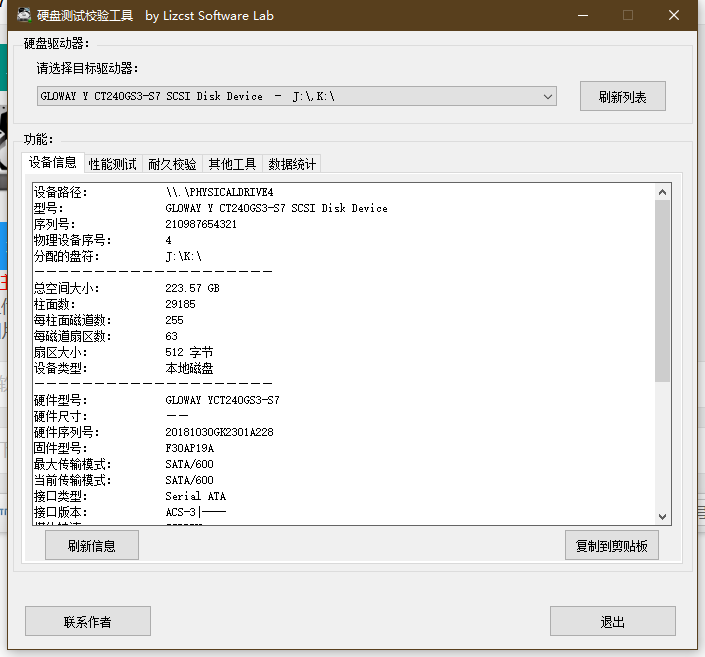Image resolution: width=705 pixels, height=657 pixels.
Task: Click the interface version value ACS-3
Action: coord(180,512)
